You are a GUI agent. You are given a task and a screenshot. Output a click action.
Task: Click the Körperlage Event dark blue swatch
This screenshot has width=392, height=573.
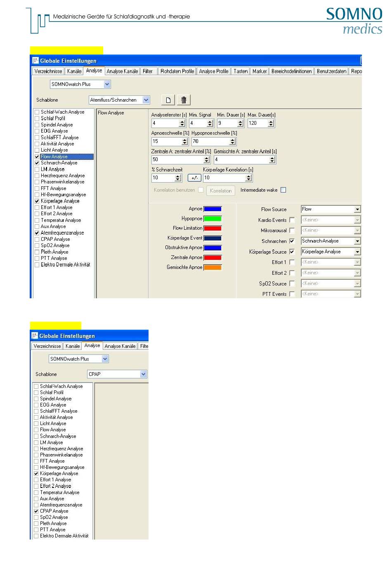coord(213,238)
